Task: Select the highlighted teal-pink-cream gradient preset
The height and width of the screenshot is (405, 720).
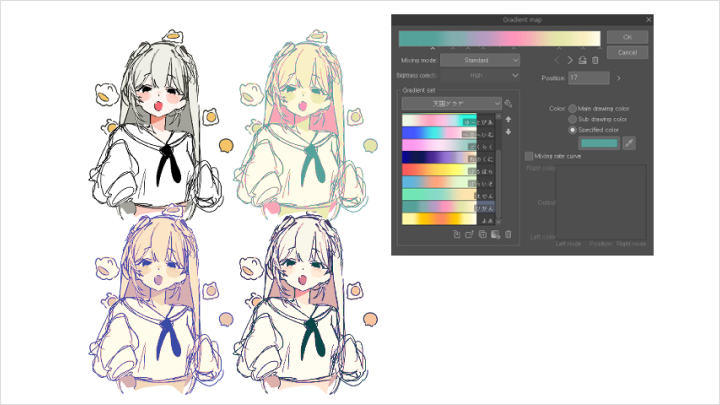Action: pos(448,207)
